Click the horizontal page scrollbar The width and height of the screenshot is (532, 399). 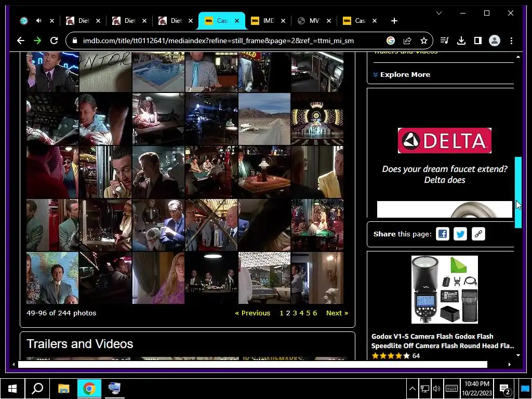click(x=252, y=364)
